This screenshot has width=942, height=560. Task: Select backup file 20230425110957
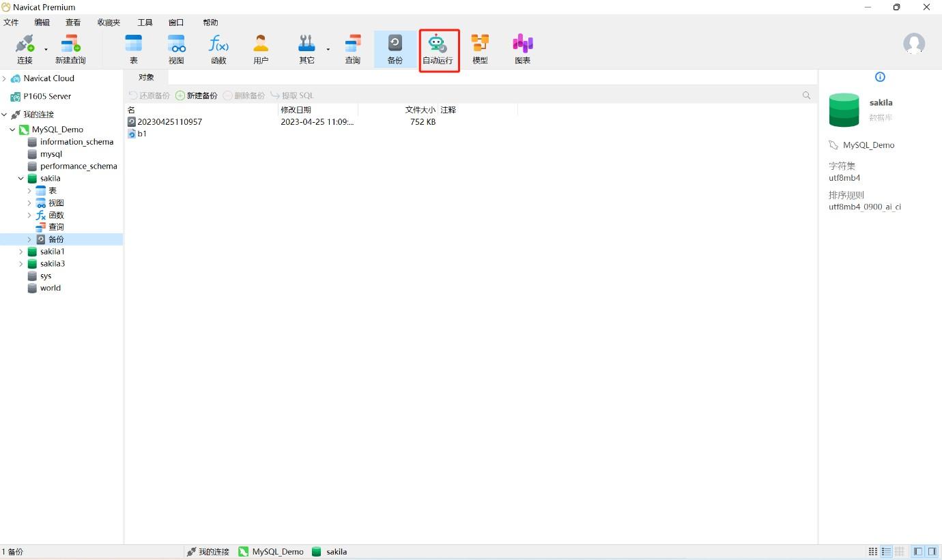[x=169, y=122]
